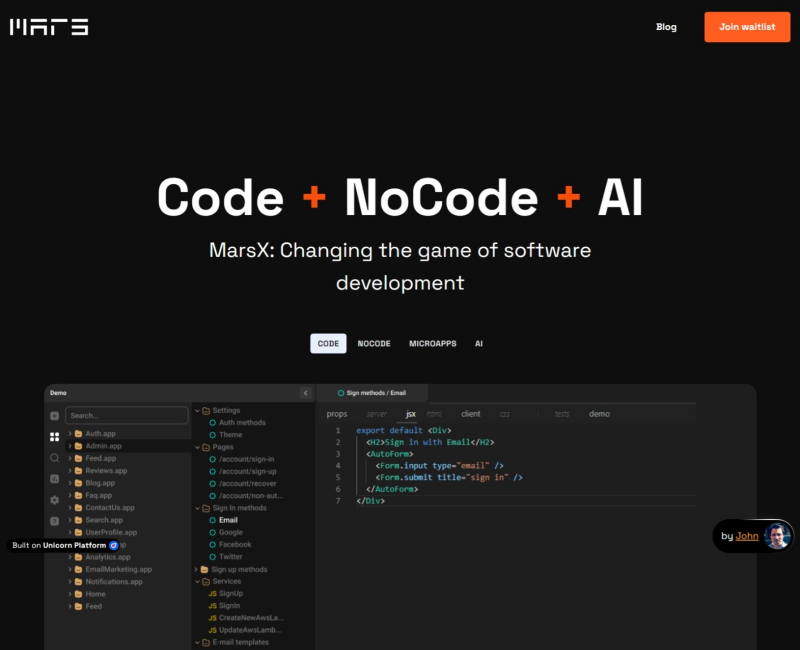Click the John author link
The width and height of the screenshot is (800, 650).
pos(746,536)
